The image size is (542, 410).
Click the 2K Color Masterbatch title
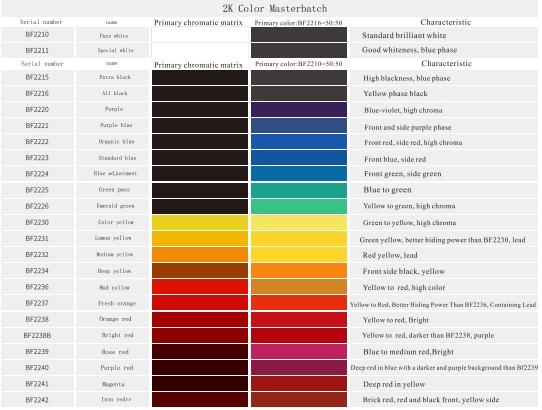pos(274,8)
